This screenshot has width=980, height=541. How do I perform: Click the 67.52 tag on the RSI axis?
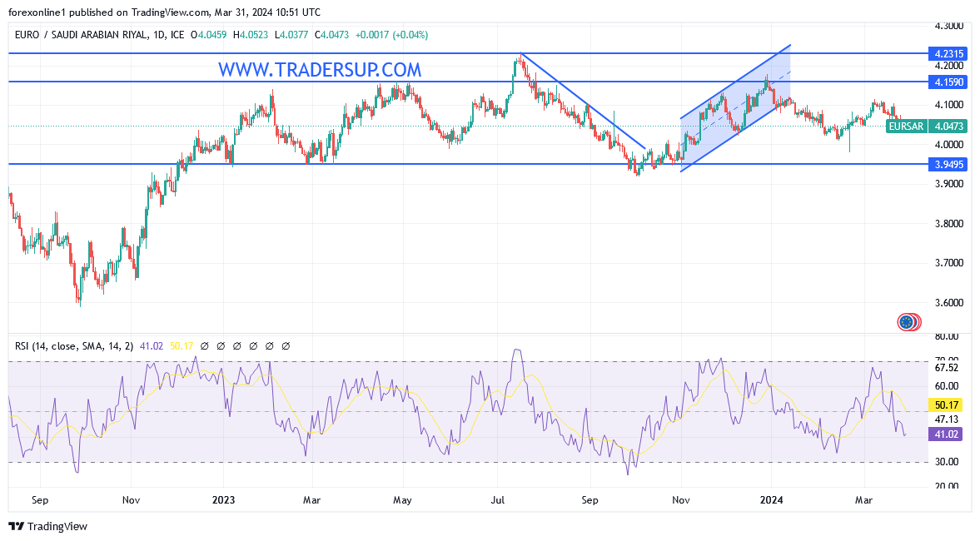pos(946,368)
